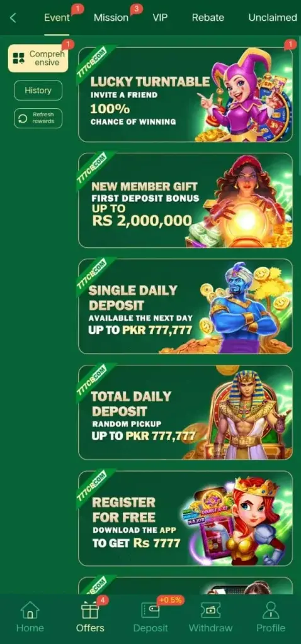Switch to the VIP tab
Screen dimensions: 301x644
[x=160, y=18]
